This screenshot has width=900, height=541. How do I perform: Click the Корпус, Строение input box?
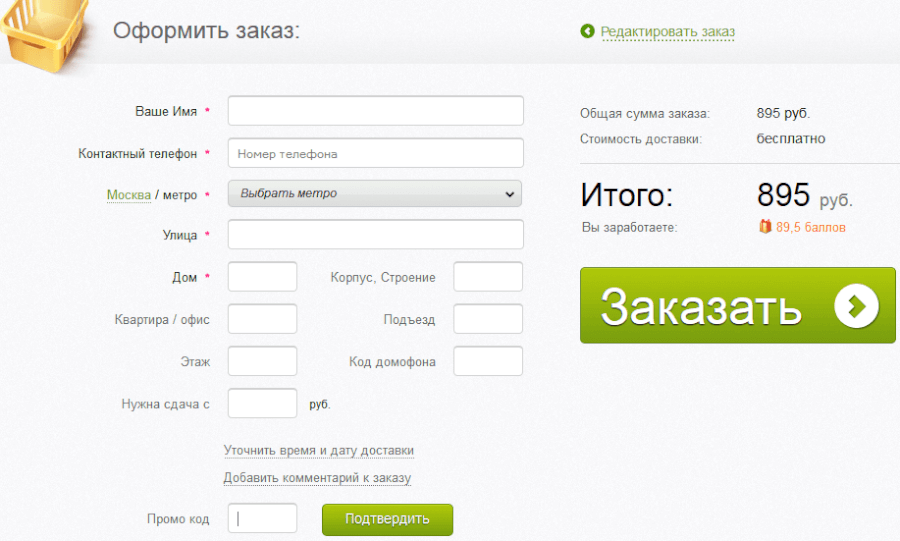tap(488, 277)
